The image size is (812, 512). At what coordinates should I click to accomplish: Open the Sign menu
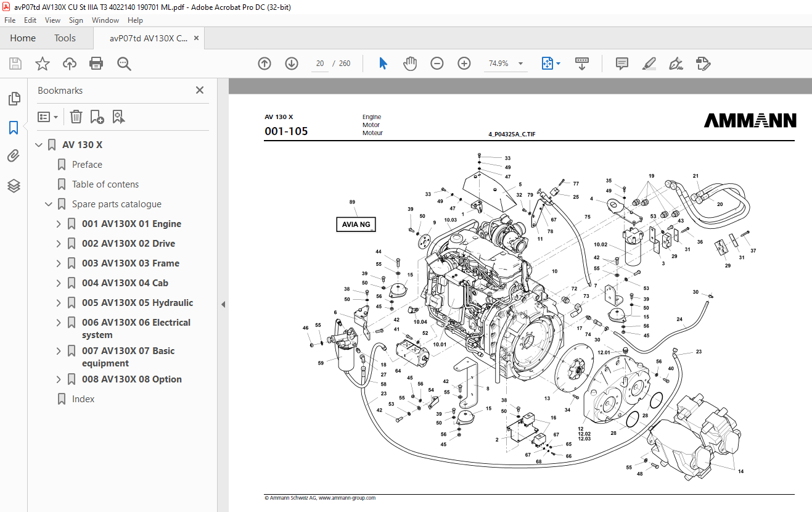[76, 20]
